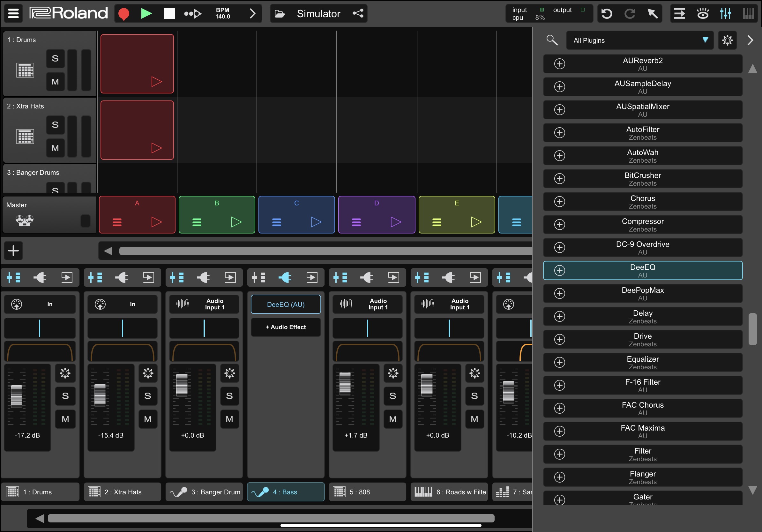
Task: Open the piano keyboard view
Action: tap(748, 14)
